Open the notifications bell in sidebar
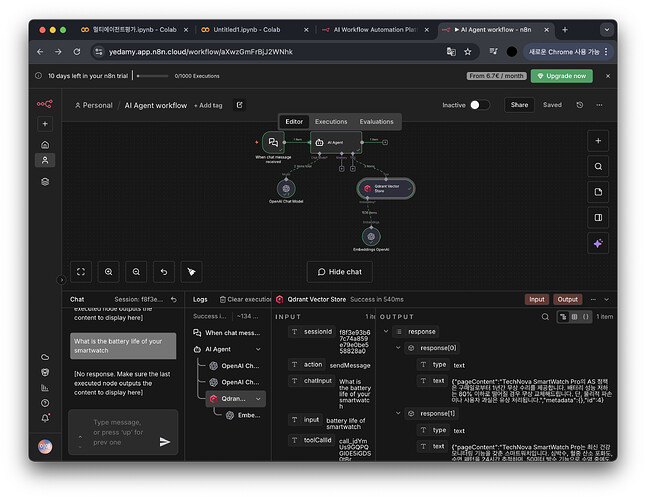This screenshot has height=499, width=646. click(x=44, y=417)
